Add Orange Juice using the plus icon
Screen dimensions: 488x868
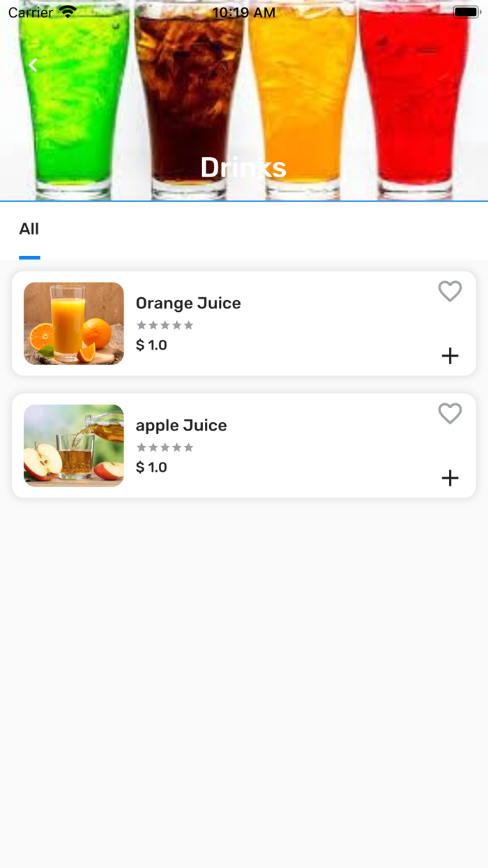[x=450, y=356]
